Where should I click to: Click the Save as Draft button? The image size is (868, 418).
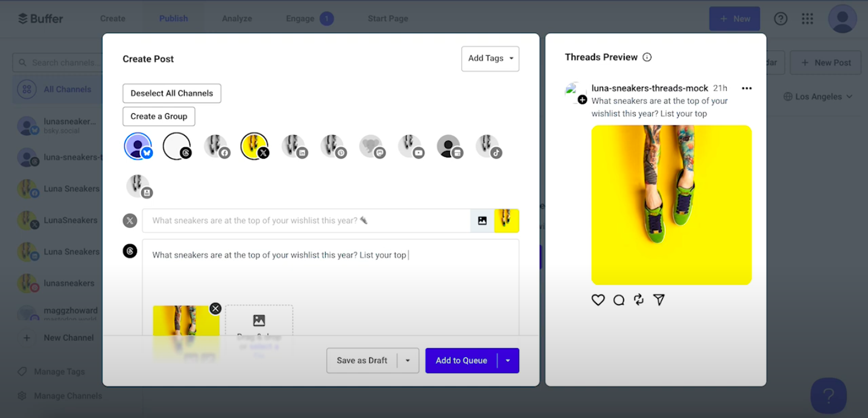362,361
